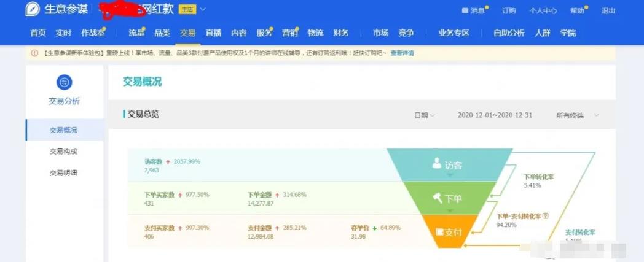This screenshot has width=644, height=262.
Task: Select 交易构成 in the sidebar
Action: click(63, 152)
